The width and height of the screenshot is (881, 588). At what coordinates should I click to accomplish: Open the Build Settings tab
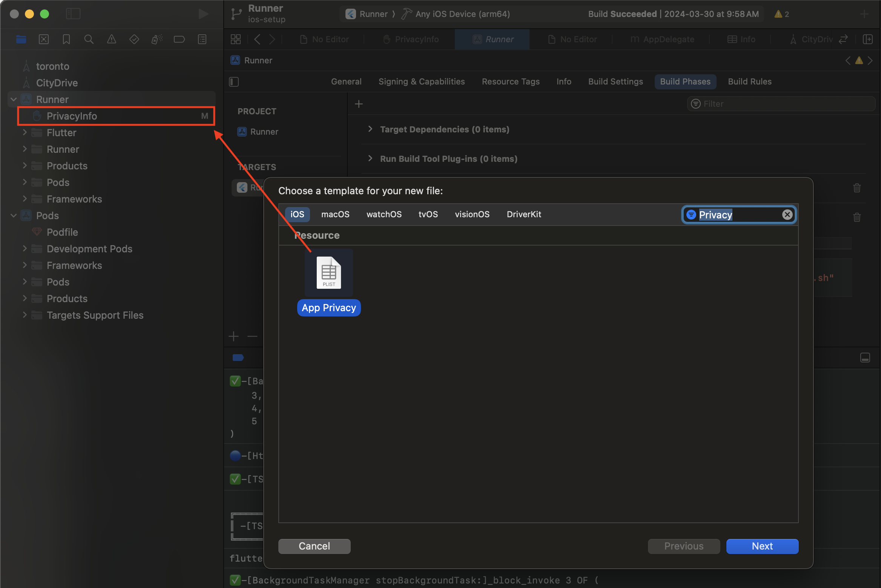coord(615,81)
